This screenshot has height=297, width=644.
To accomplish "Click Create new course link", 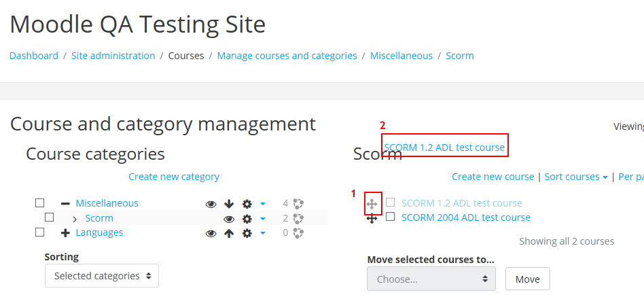I will [493, 177].
